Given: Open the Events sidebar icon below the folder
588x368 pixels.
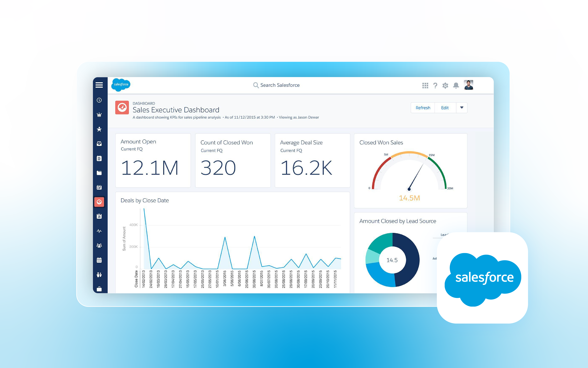Looking at the screenshot, I should 99,187.
